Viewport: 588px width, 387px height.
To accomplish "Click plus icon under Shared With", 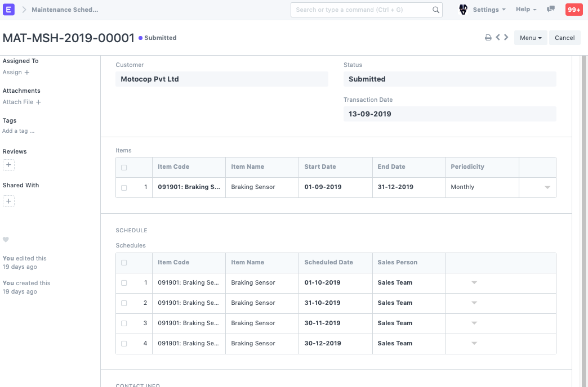I will click(x=8, y=201).
